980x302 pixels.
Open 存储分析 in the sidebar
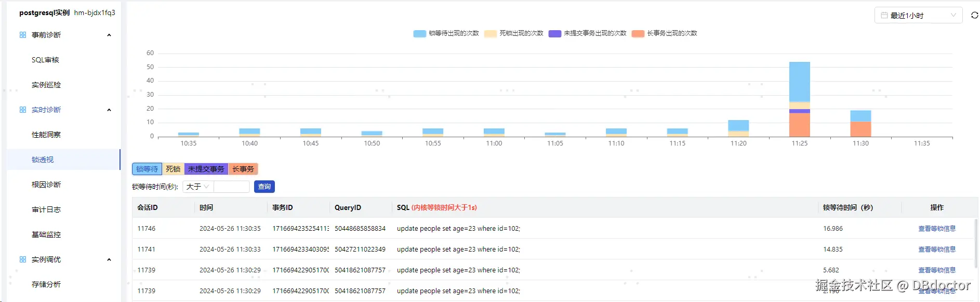pos(46,284)
